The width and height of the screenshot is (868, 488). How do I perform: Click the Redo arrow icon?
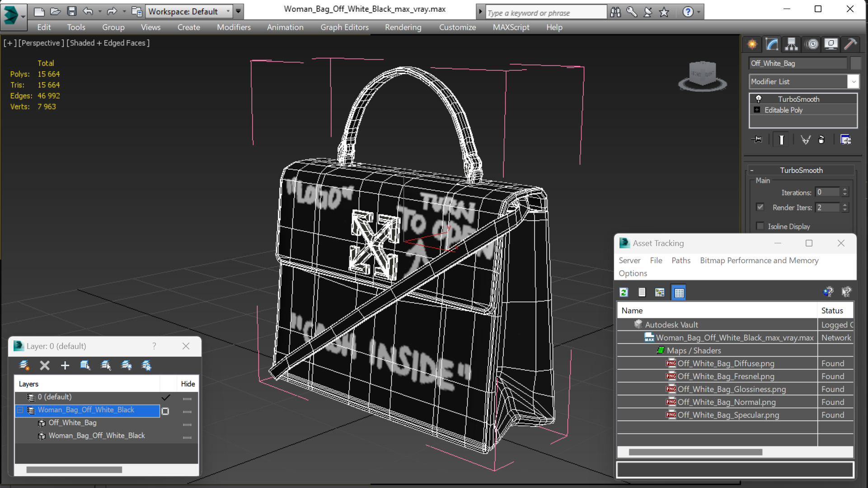[x=112, y=11]
